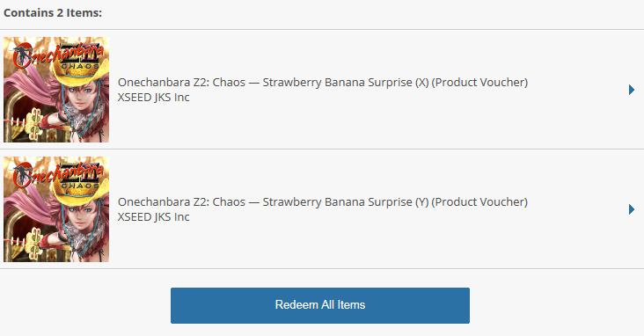
Task: Select the voucher (X) list row
Action: coord(322,90)
